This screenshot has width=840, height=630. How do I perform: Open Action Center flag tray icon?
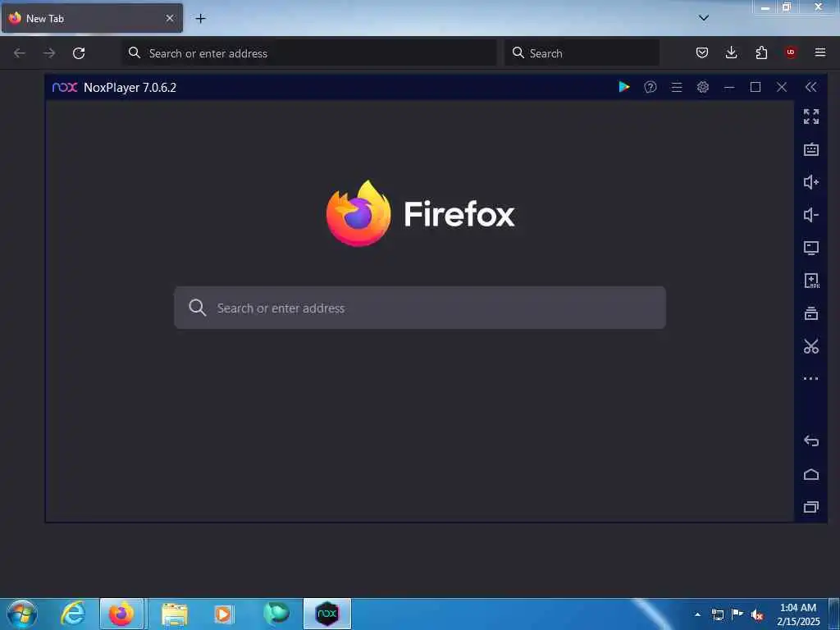click(737, 614)
